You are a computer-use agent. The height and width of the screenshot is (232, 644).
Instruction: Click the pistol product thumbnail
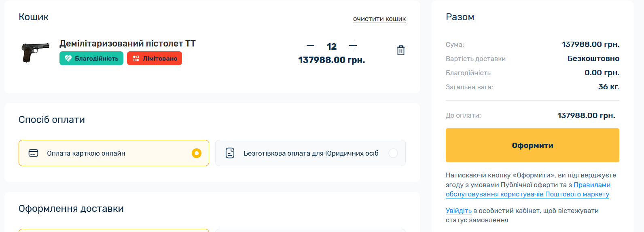pos(35,52)
